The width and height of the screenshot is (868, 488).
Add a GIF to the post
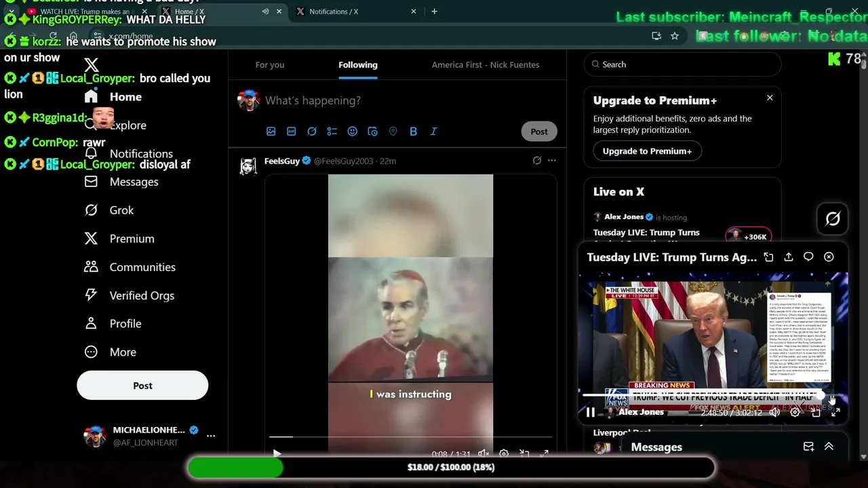tap(292, 131)
